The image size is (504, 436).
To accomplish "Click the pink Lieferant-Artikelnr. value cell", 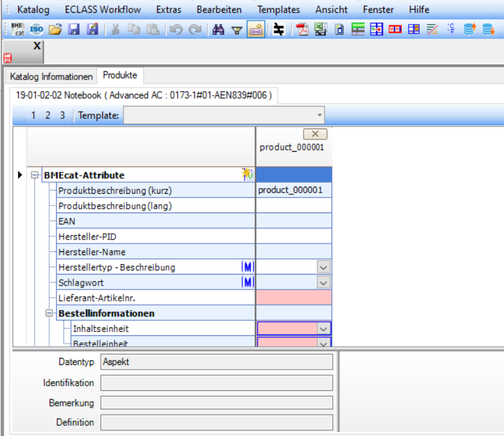I will 294,298.
